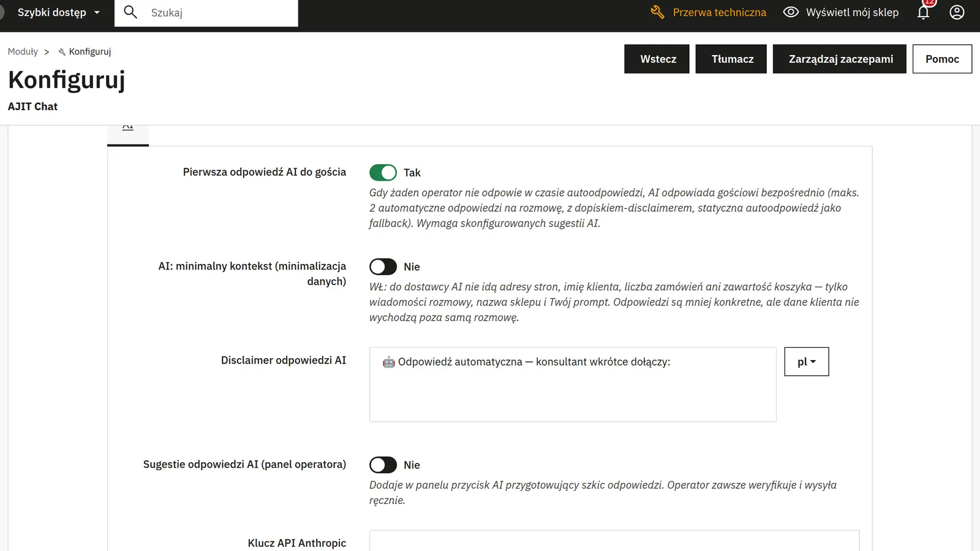Open notifications bell icon
980x551 pixels.
(923, 12)
